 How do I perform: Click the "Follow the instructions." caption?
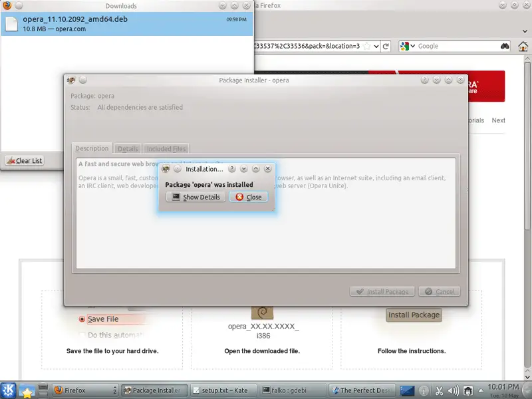tap(412, 351)
